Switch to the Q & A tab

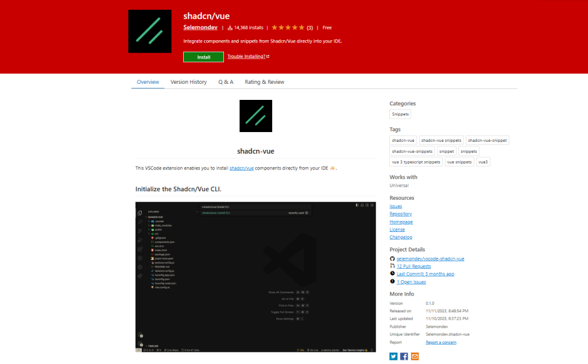point(226,82)
